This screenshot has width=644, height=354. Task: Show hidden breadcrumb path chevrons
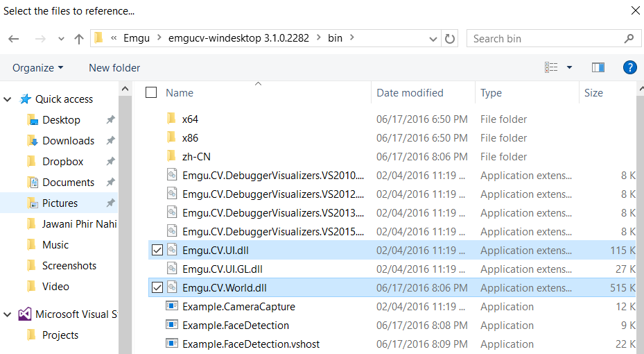[x=114, y=37]
